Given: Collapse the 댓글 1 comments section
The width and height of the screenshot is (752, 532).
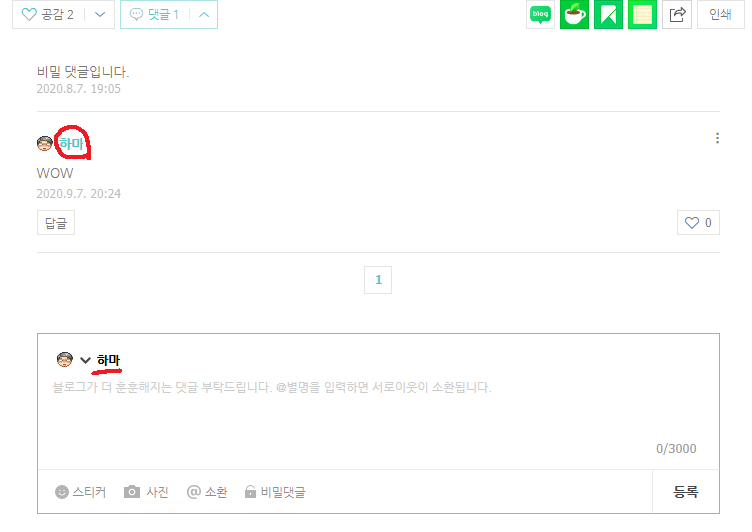Looking at the screenshot, I should [204, 14].
